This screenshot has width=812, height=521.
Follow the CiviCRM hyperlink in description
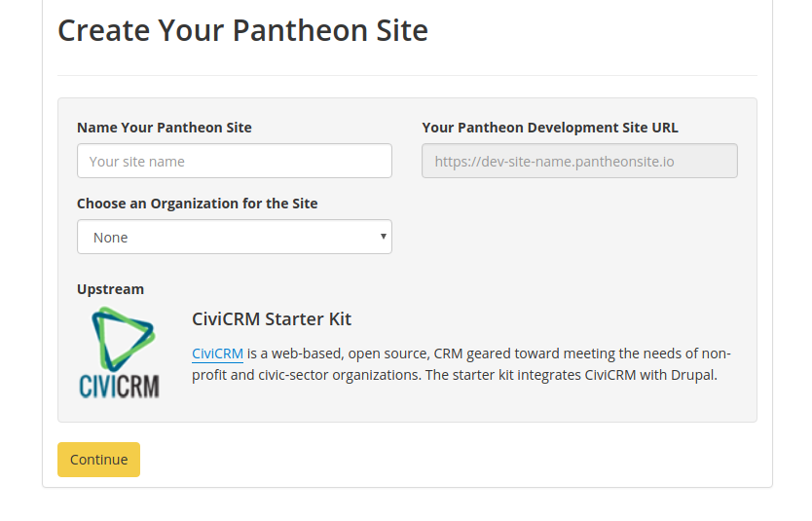click(217, 354)
